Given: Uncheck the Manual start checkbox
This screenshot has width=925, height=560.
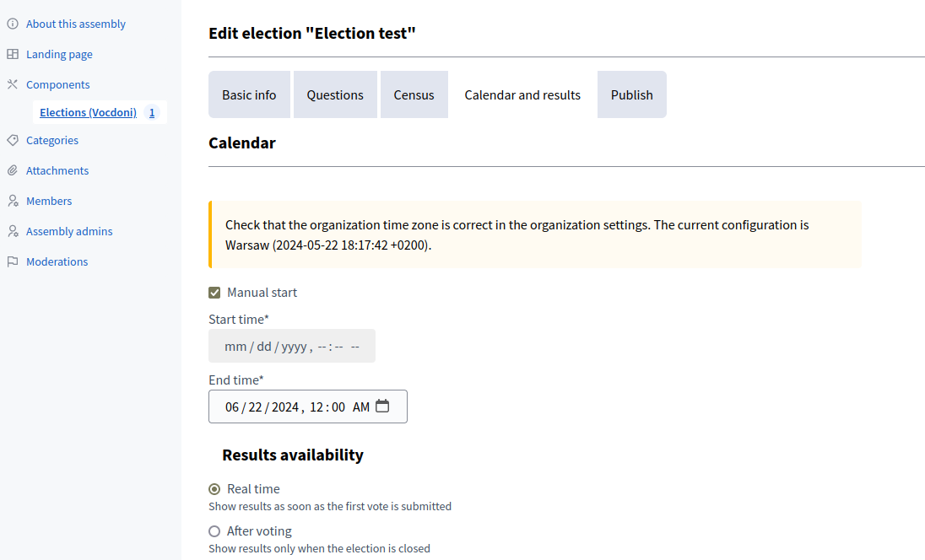Looking at the screenshot, I should [214, 293].
